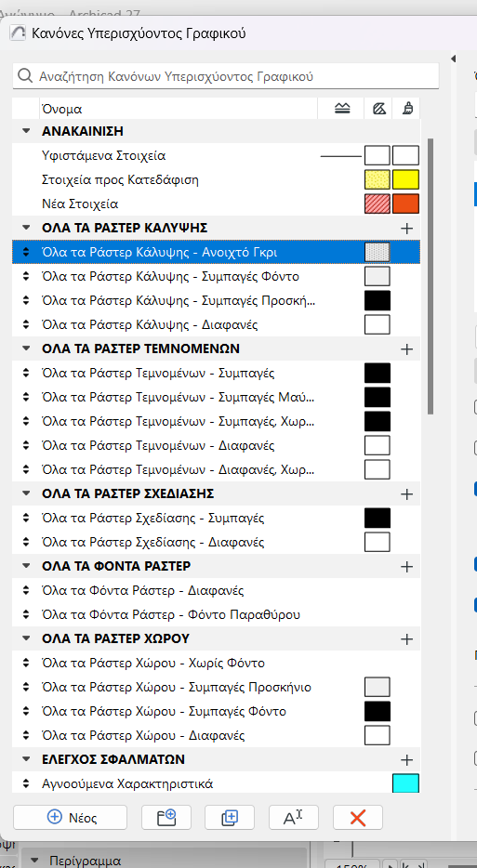Screen dimensions: 477x868
Task: Click the Νέος button
Action: [70, 817]
